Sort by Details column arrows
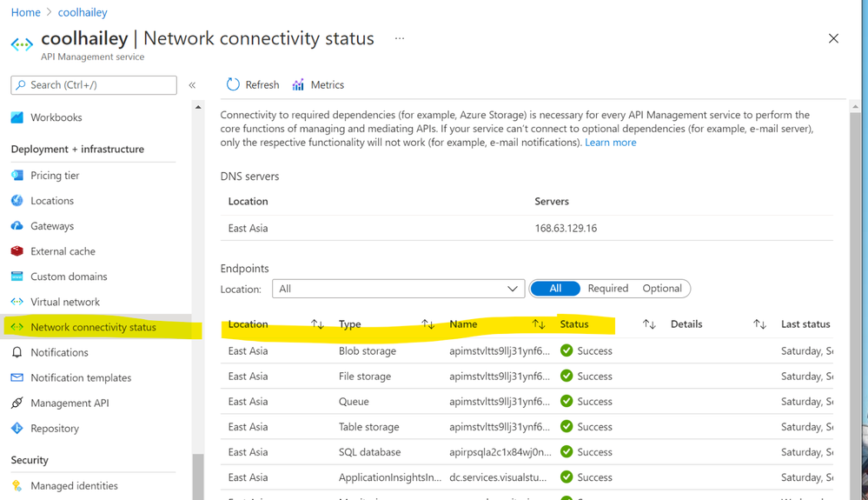 pyautogui.click(x=760, y=324)
